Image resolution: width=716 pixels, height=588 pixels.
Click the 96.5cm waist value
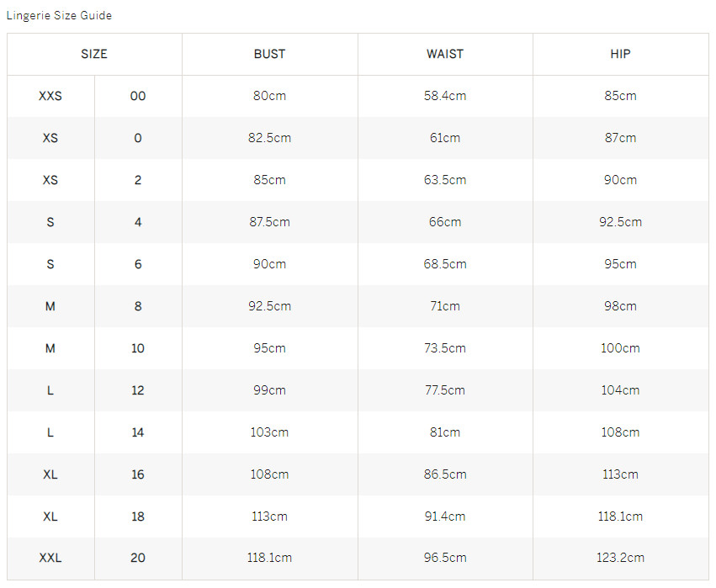coord(445,558)
